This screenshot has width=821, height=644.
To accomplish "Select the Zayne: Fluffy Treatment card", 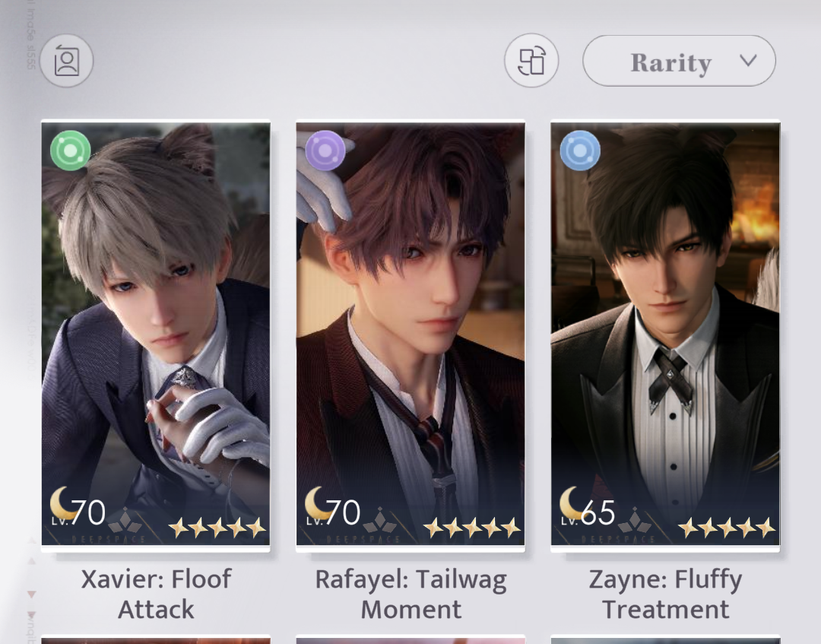I will [x=665, y=335].
